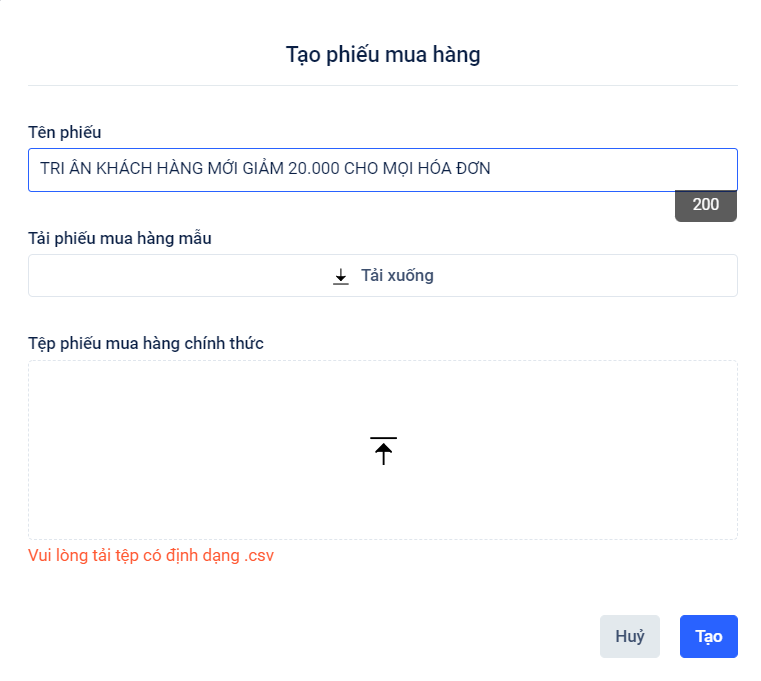Click the download arrow icon

[x=340, y=276]
